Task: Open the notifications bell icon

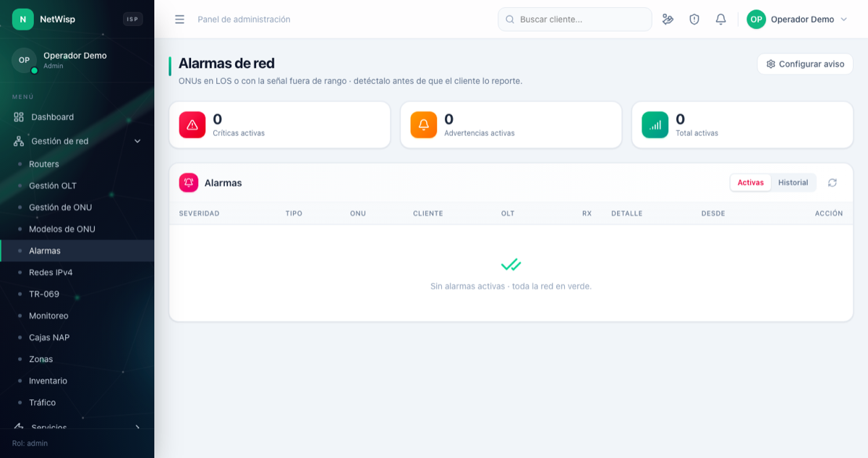Action: [x=720, y=20]
